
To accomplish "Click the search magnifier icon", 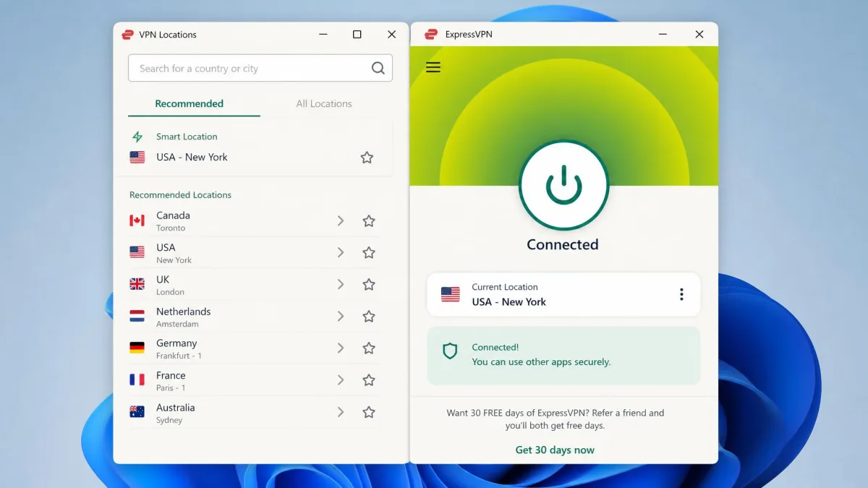I will [378, 69].
